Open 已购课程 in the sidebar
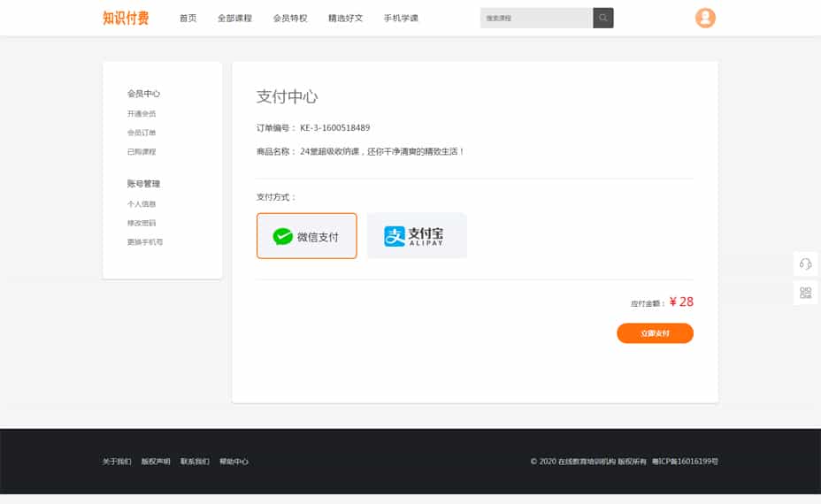The height and width of the screenshot is (504, 821). click(x=142, y=152)
